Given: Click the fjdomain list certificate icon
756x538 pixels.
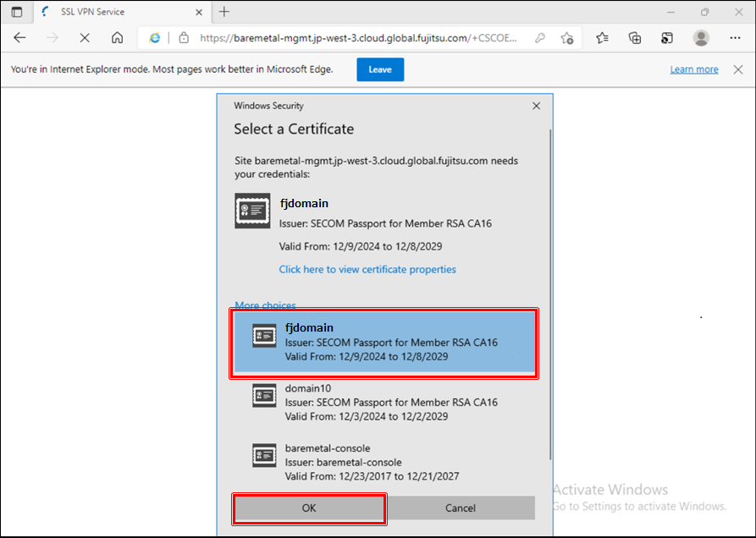Looking at the screenshot, I should click(x=264, y=335).
